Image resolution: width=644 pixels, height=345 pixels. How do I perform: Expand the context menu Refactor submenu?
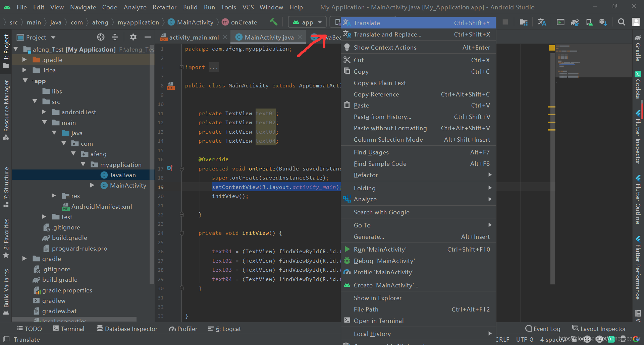418,175
